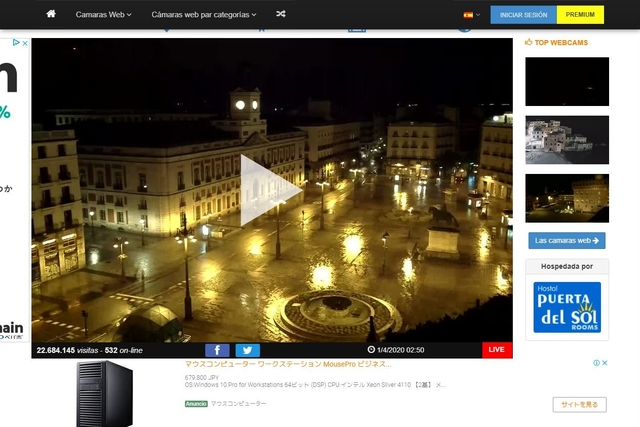Close the left side ad with X
640x427 pixels.
click(25, 43)
